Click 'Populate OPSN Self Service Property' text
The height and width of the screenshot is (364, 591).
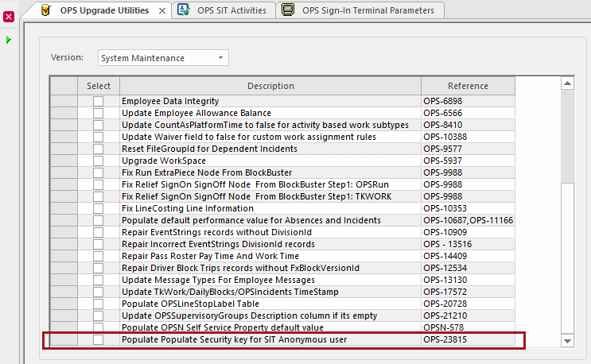(223, 327)
